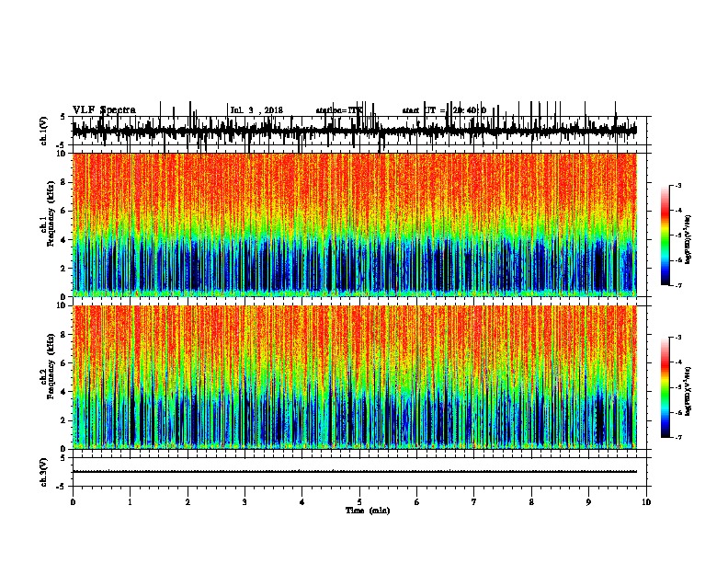Viewport: 728px width, 563px height.
Task: Click the time axis tick label "7"
Action: tap(474, 502)
